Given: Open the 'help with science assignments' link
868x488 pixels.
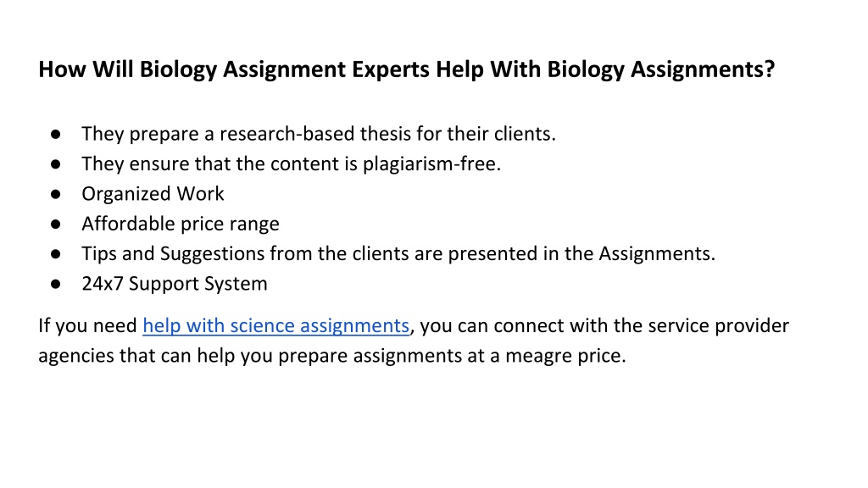Looking at the screenshot, I should click(275, 325).
